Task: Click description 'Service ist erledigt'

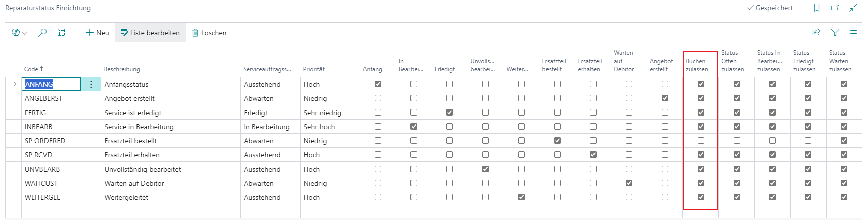Action: (133, 113)
